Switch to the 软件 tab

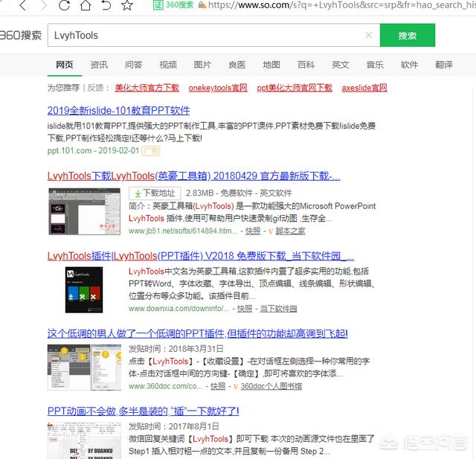(410, 65)
